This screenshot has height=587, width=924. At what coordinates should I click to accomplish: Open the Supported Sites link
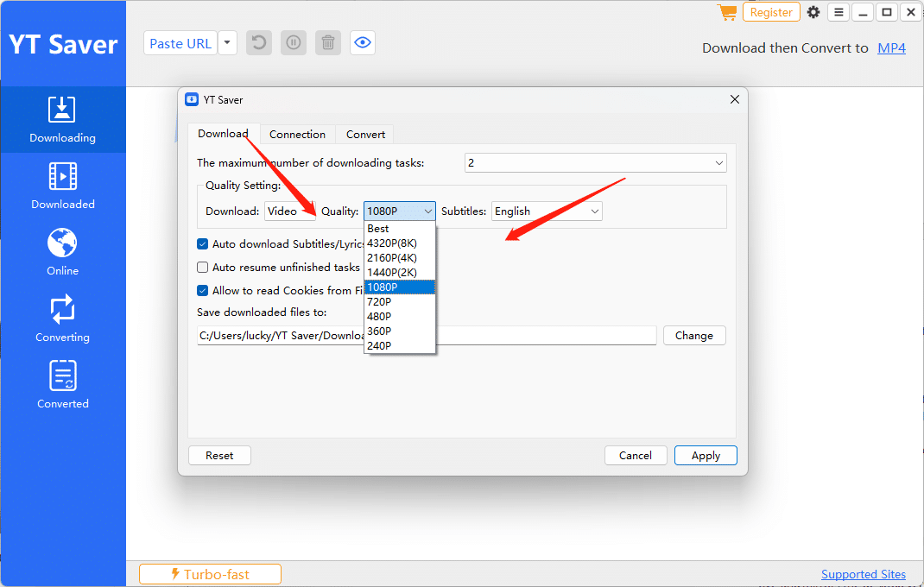pos(864,574)
